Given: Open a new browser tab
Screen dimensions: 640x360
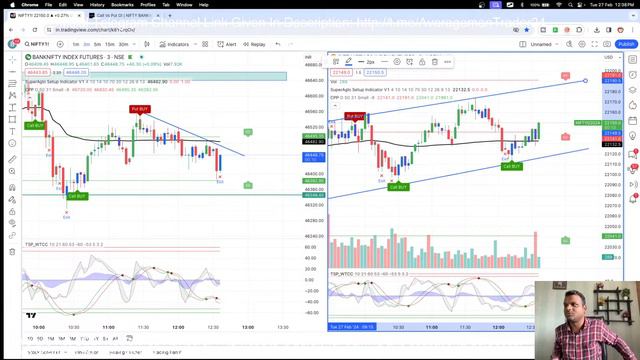Looking at the screenshot, I should (x=170, y=16).
